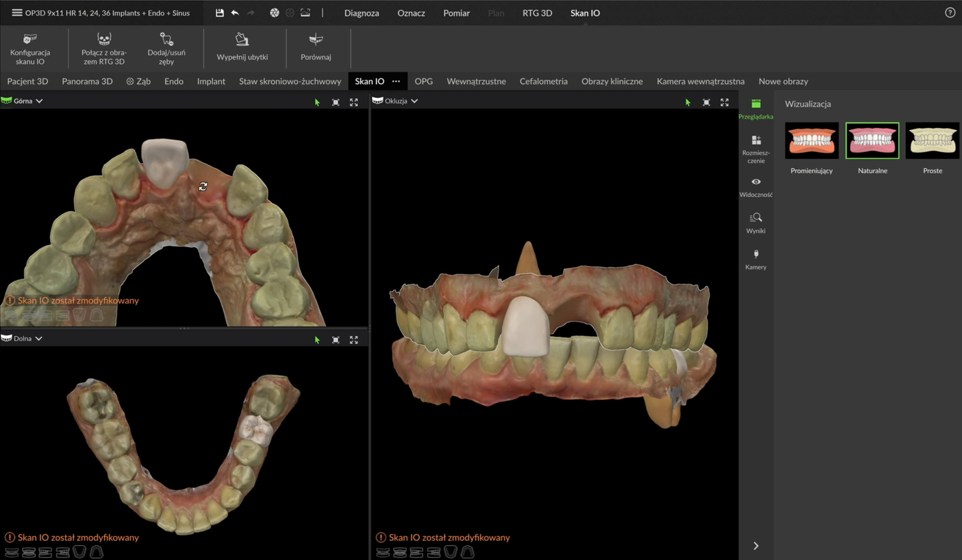
Task: Open Kamery panel in sidebar
Action: (x=755, y=259)
